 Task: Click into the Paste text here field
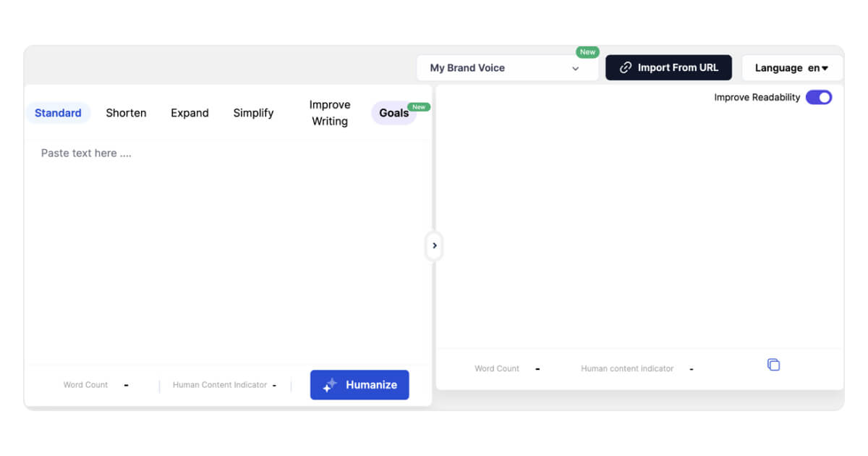click(x=228, y=252)
